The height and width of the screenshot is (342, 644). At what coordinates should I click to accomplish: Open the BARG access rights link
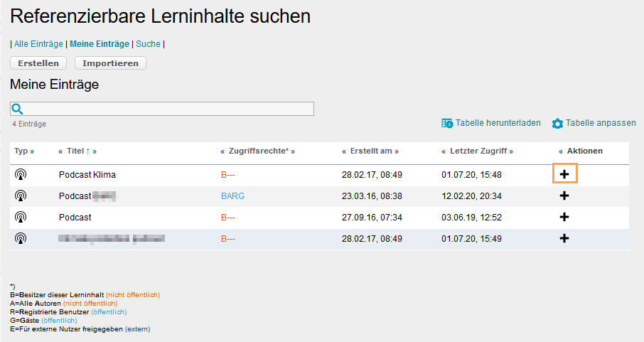[232, 196]
